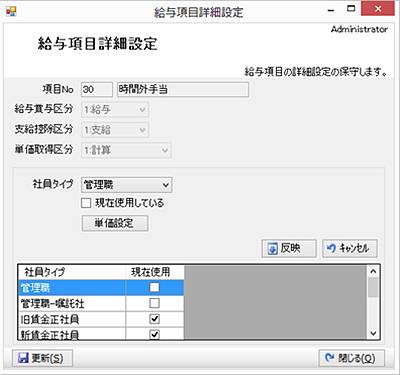Select the 管理職 row in grid
Viewport: 400px width, 375px height.
[101, 288]
